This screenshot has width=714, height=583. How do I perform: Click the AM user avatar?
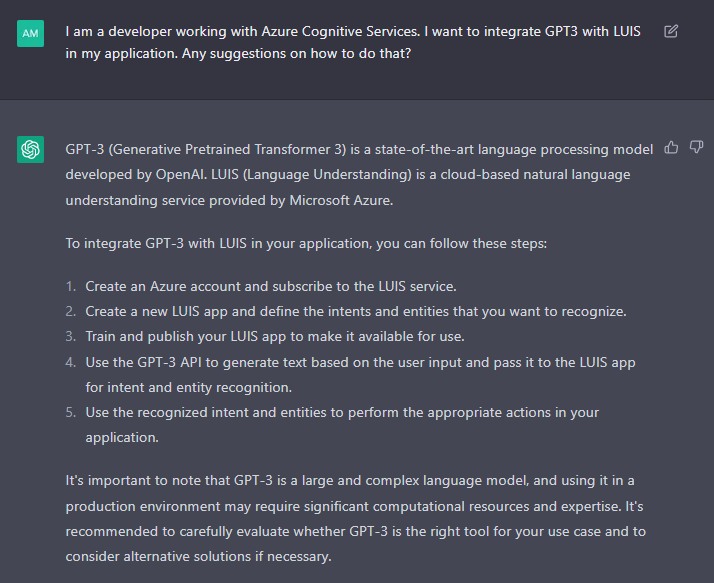(x=31, y=33)
